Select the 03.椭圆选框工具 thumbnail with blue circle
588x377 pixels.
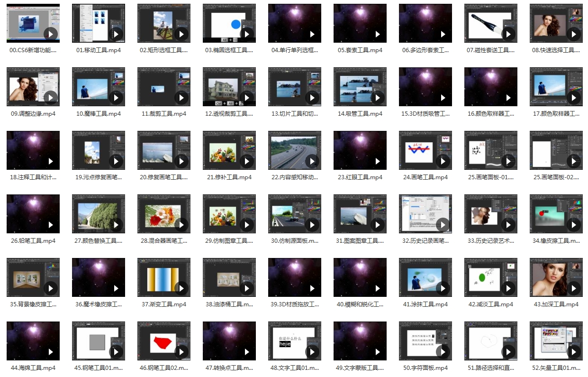(229, 24)
